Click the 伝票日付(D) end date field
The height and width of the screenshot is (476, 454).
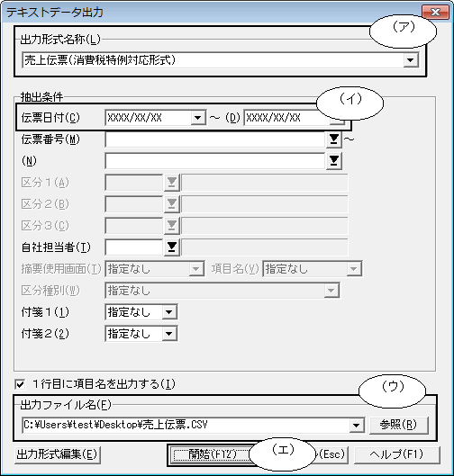tap(287, 118)
